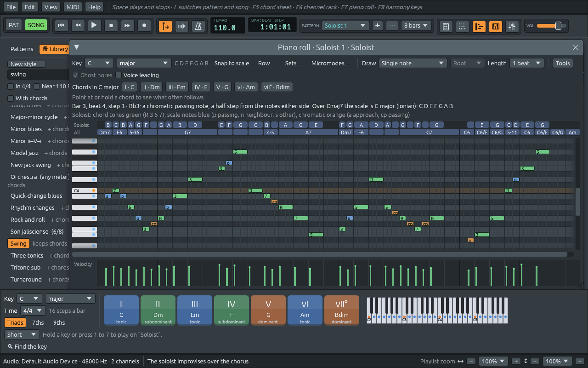The width and height of the screenshot is (588, 368).
Task: Open pattern options with the three-dots button
Action: click(x=392, y=26)
